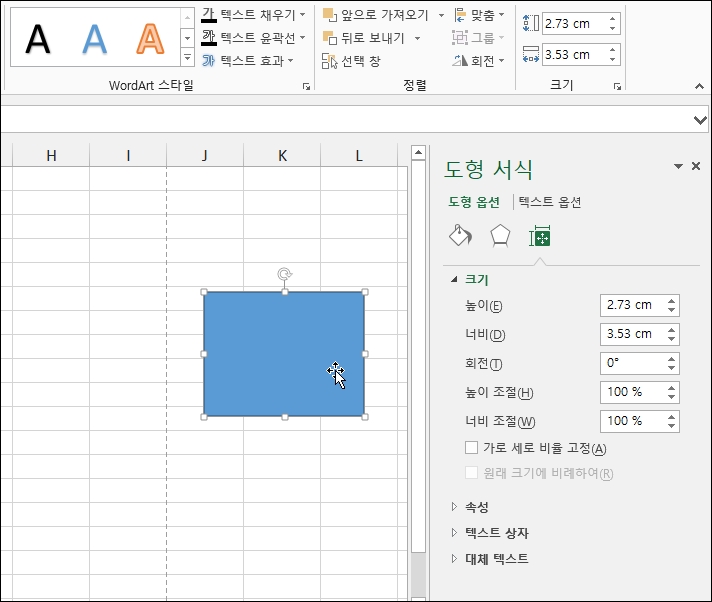Click the shape's rotation handle

285,274
